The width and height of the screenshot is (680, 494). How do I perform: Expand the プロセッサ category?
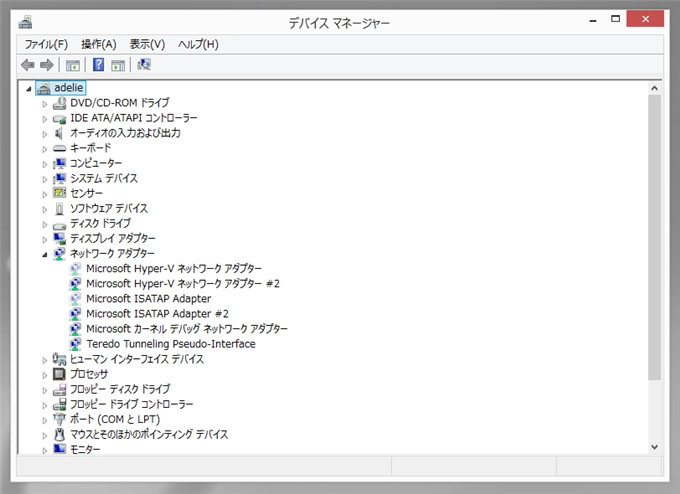pyautogui.click(x=44, y=375)
